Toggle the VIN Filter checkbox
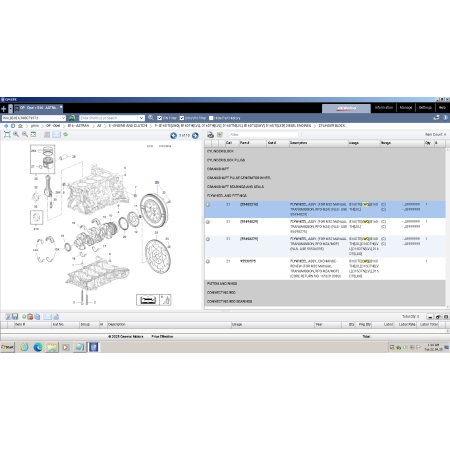 (160, 118)
